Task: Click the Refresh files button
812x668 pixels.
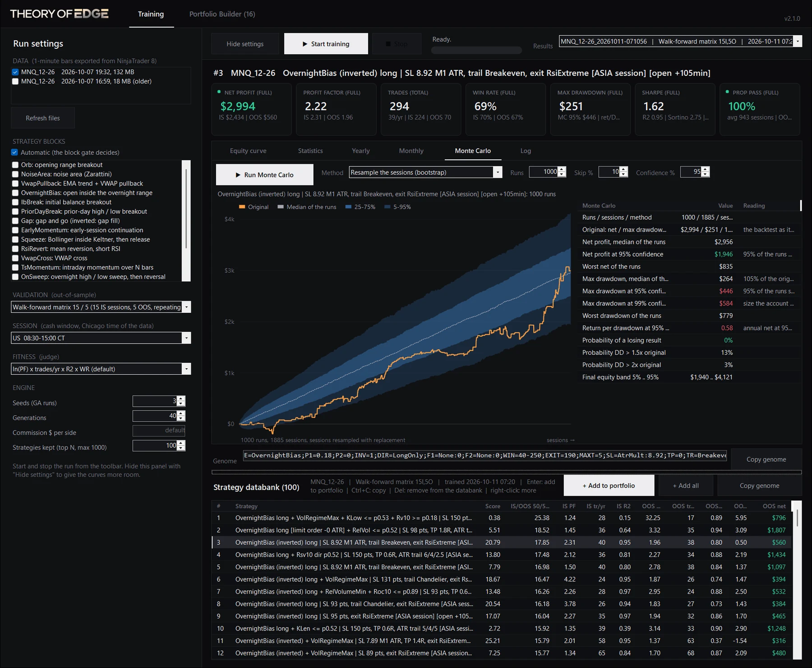Action: pos(43,118)
